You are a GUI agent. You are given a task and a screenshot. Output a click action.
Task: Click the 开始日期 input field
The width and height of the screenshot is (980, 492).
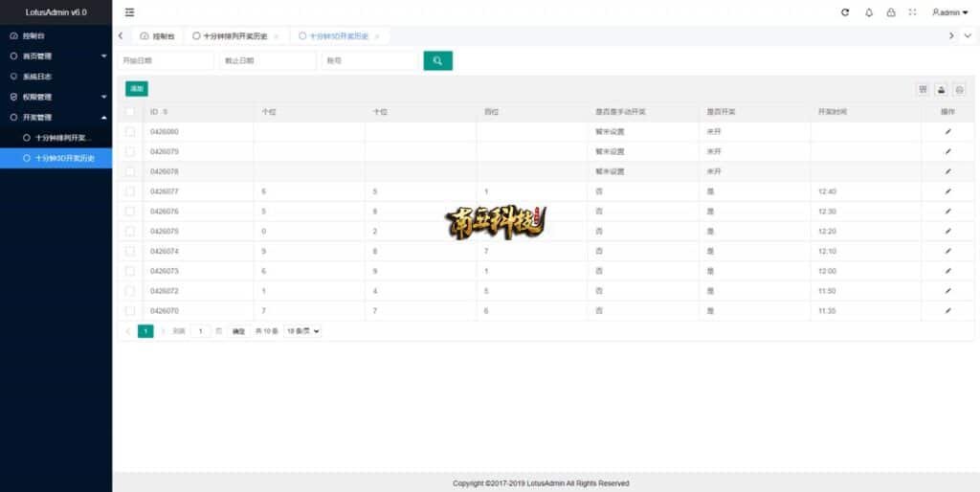point(166,60)
